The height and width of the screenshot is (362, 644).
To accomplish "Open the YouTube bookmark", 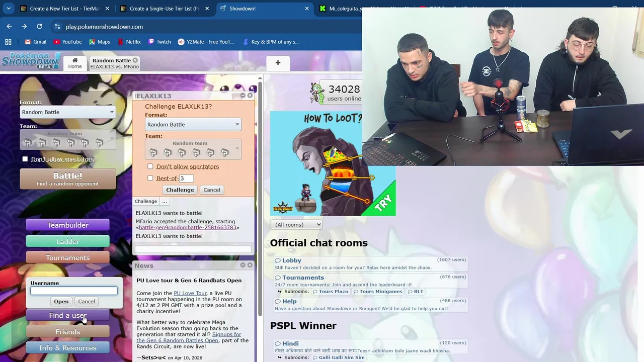I will (67, 42).
